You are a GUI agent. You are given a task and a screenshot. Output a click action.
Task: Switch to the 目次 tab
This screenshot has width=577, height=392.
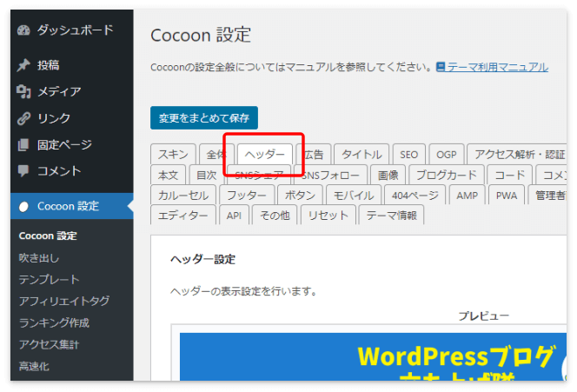pos(207,175)
